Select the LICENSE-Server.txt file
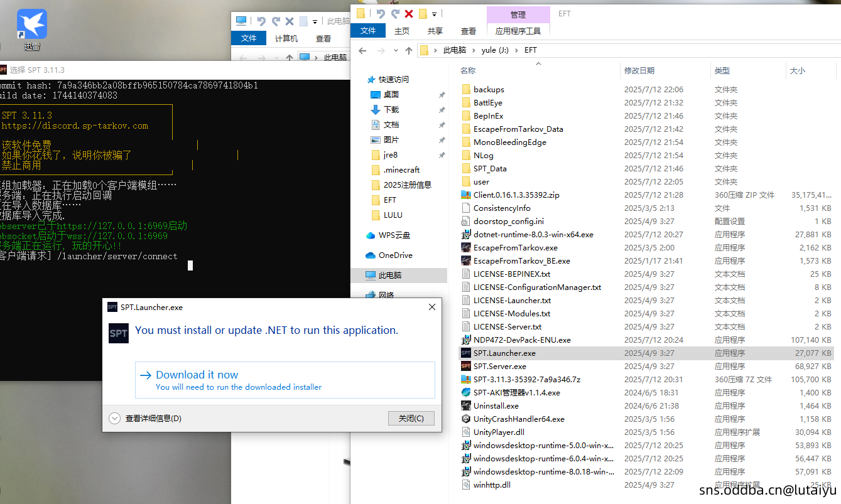Screen dimensions: 841x504 coord(647,326)
